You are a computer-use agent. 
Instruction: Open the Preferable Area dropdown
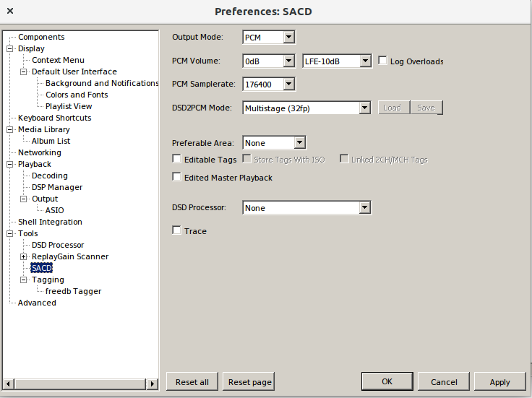click(299, 143)
